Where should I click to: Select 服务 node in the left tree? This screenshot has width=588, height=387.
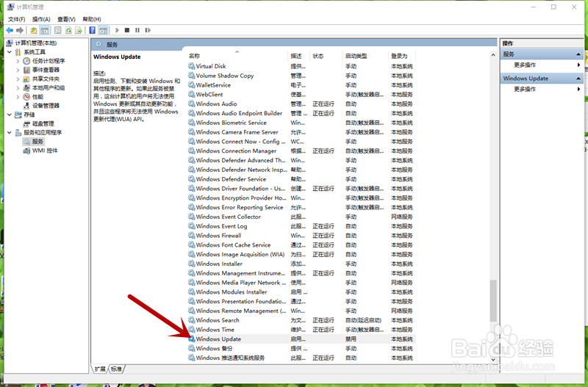click(37, 142)
